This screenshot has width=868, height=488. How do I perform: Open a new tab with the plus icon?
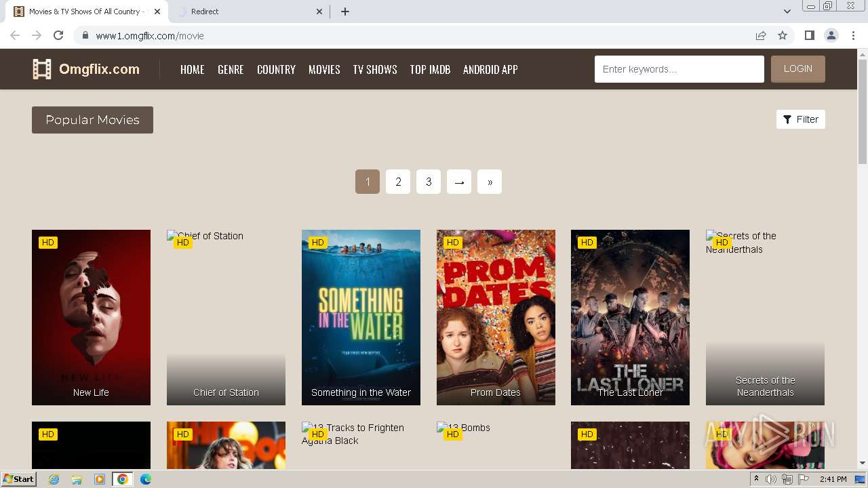tap(345, 12)
